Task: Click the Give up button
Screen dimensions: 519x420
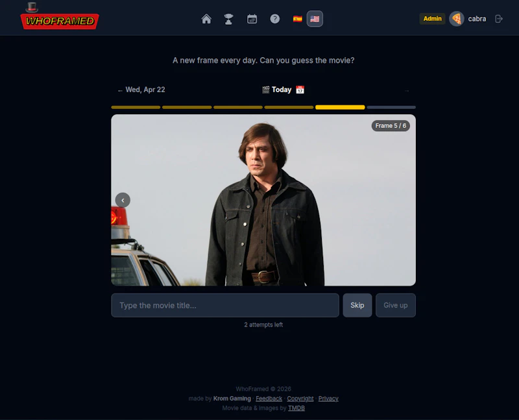Action: tap(396, 305)
